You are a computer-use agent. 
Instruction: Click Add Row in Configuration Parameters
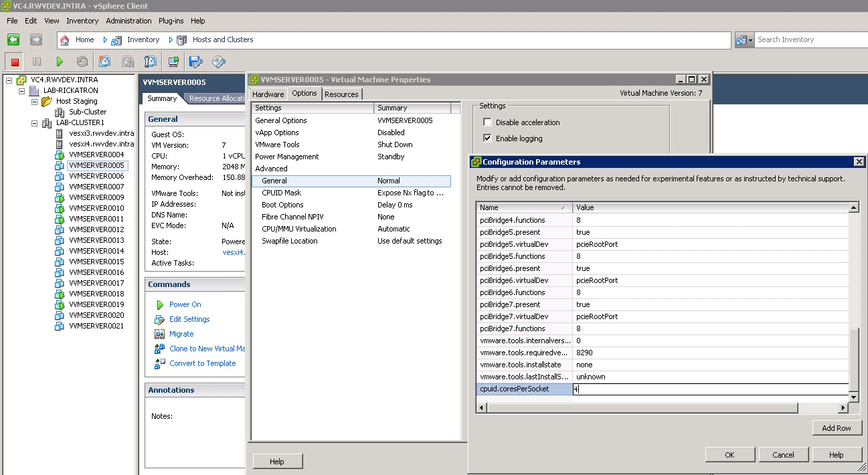[x=837, y=428]
